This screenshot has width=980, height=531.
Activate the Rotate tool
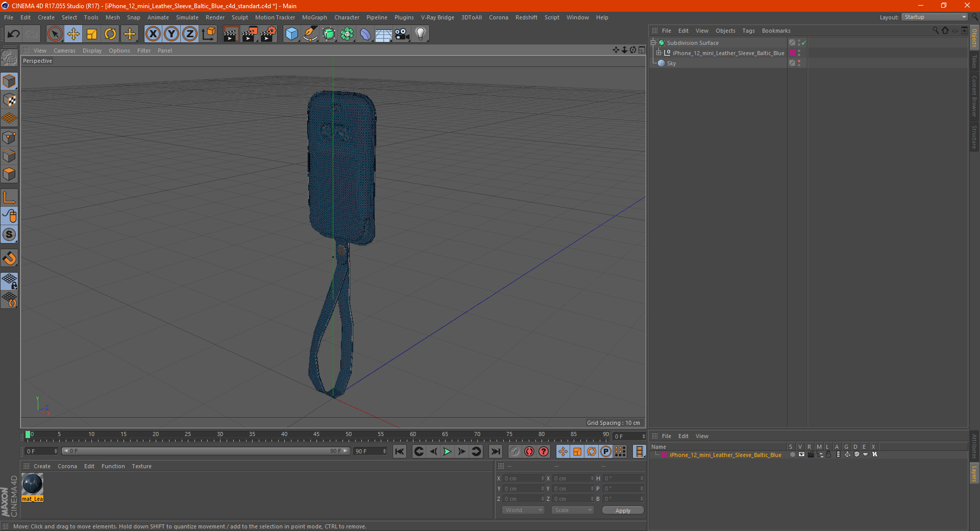click(110, 34)
